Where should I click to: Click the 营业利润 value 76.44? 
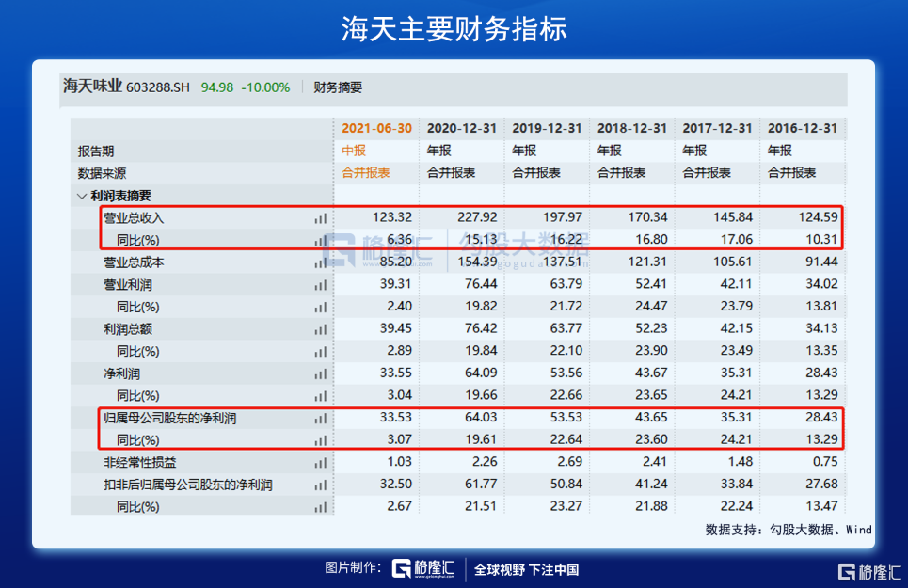click(481, 283)
